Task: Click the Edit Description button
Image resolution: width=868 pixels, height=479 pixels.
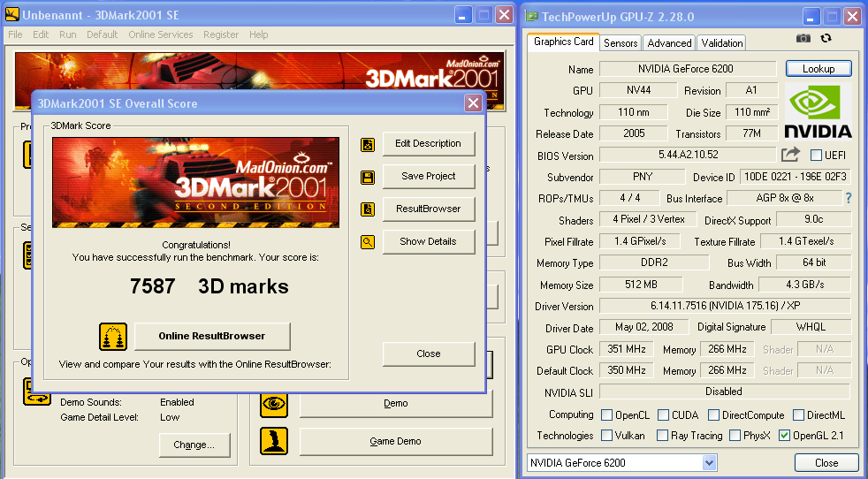Action: [x=429, y=143]
